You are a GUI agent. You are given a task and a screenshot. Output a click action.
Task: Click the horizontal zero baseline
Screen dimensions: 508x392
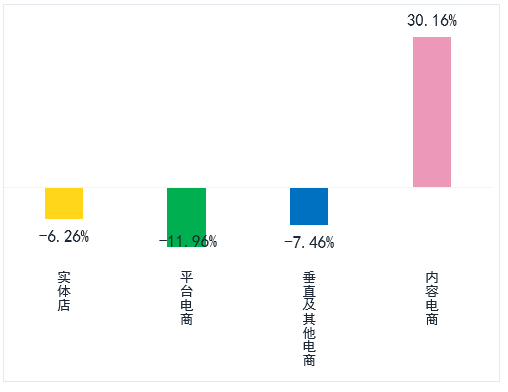click(x=249, y=188)
